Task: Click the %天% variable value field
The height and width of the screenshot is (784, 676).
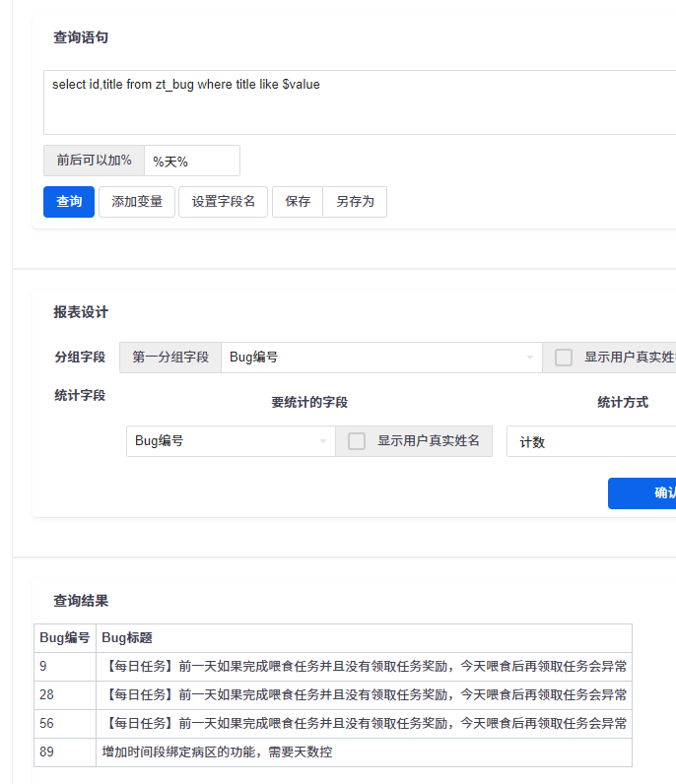Action: pyautogui.click(x=192, y=161)
